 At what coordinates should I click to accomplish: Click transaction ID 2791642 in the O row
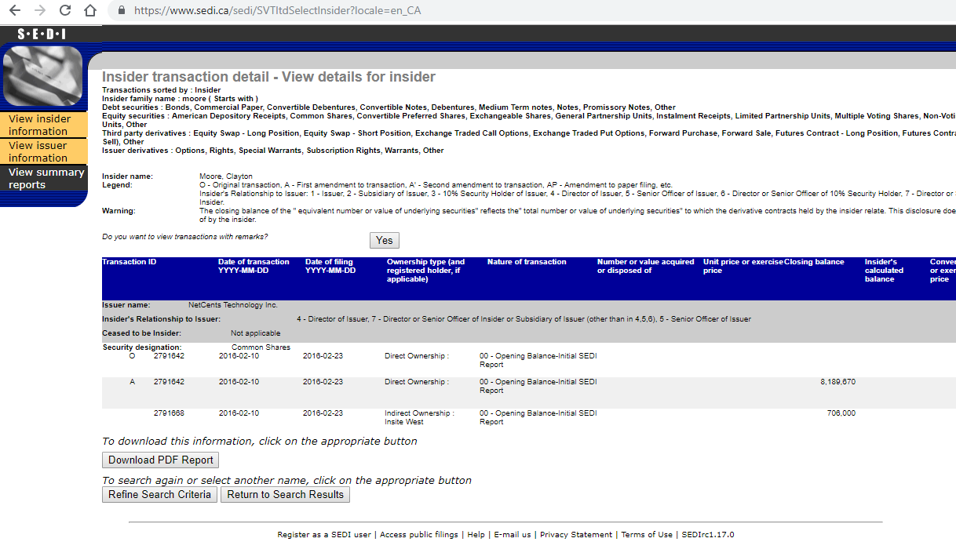tap(169, 356)
